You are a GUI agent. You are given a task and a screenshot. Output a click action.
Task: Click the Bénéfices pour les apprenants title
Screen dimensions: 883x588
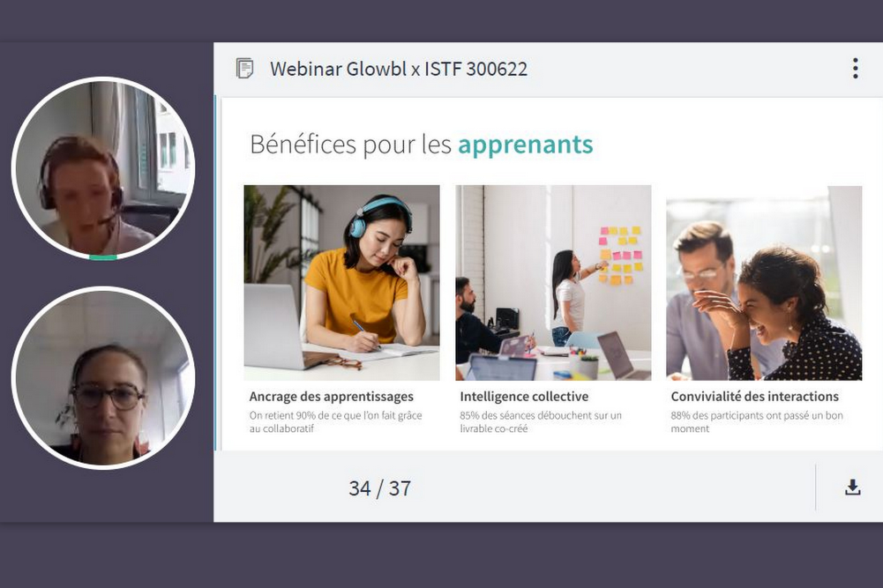coord(422,144)
